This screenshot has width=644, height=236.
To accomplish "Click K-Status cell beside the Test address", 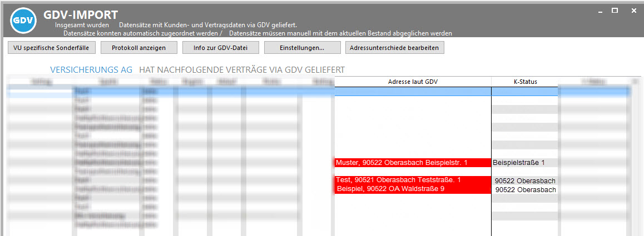I will [524, 180].
